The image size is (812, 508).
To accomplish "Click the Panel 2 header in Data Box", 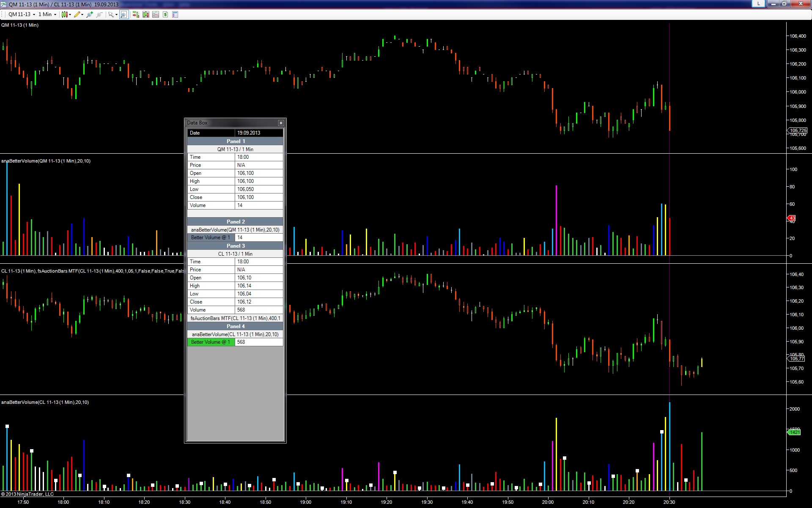I will (236, 222).
